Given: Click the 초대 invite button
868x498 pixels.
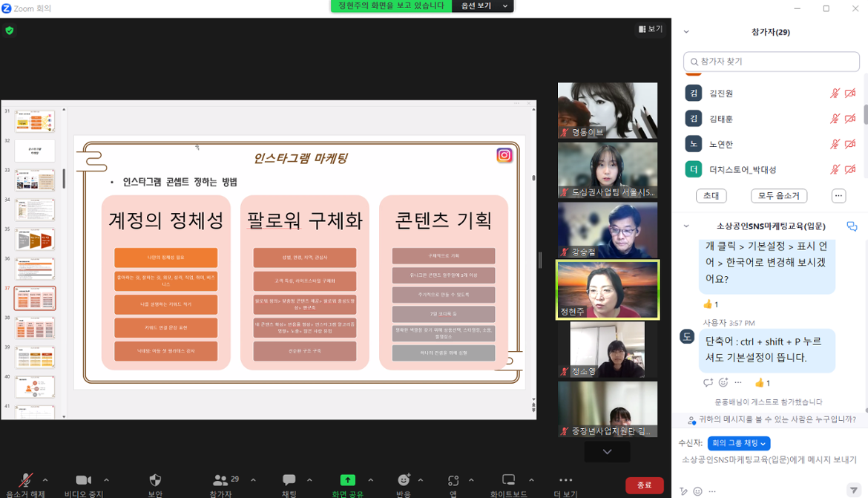Looking at the screenshot, I should click(x=711, y=194).
